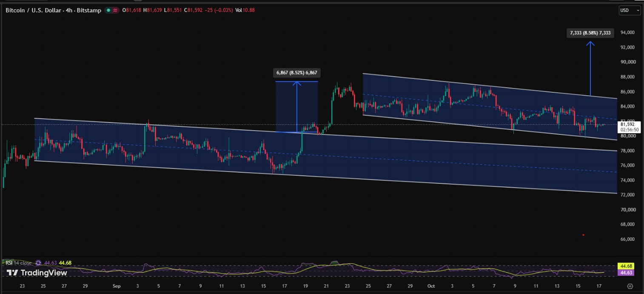This screenshot has width=644, height=294.
Task: Click the RSI 14 close indicator label
Action: (x=18, y=263)
